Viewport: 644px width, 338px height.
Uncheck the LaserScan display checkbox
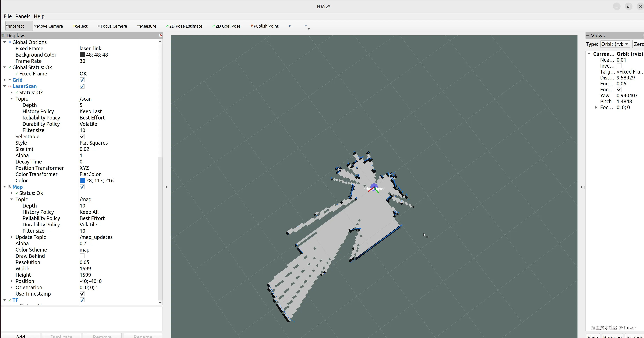pyautogui.click(x=82, y=86)
